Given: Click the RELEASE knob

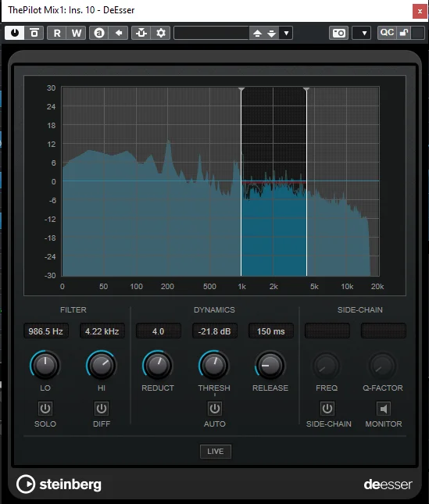Looking at the screenshot, I should [x=270, y=366].
